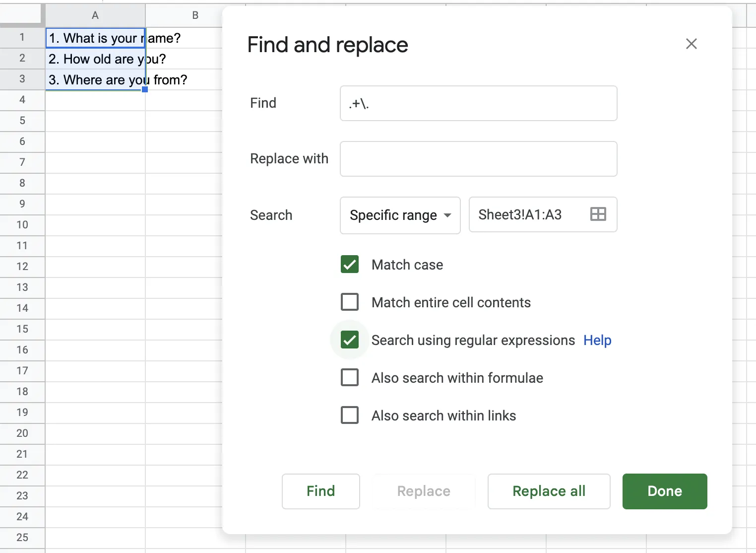Toggle the Match case checkbox
This screenshot has width=756, height=553.
pos(350,265)
